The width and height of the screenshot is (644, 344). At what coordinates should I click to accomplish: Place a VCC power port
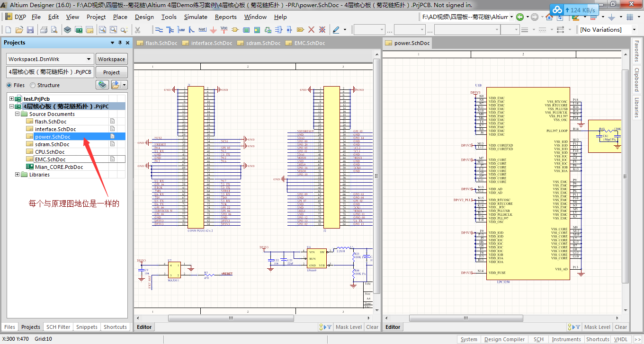(224, 30)
